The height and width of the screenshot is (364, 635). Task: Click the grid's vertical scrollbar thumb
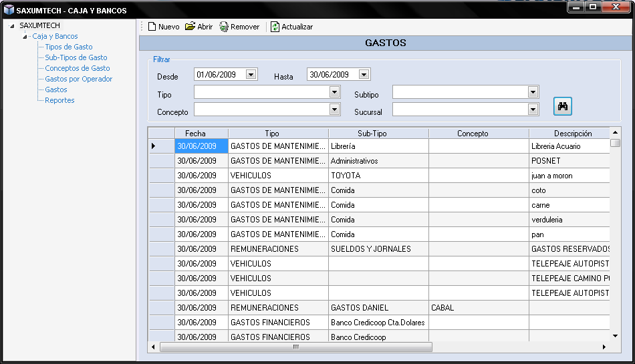tap(615, 143)
